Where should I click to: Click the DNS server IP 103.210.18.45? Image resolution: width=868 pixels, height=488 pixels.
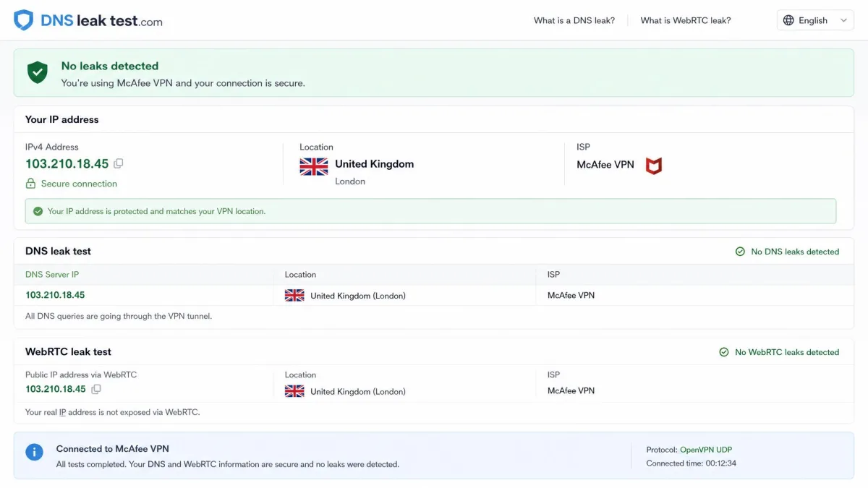(x=55, y=295)
